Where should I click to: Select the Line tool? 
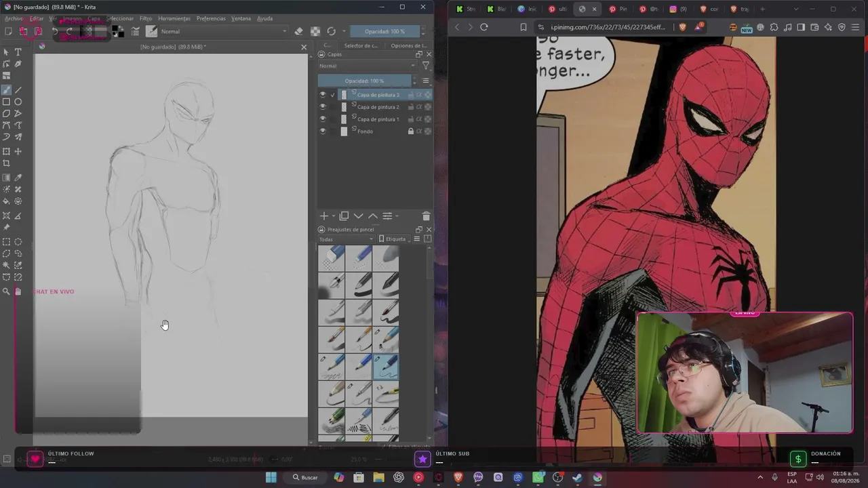point(18,89)
